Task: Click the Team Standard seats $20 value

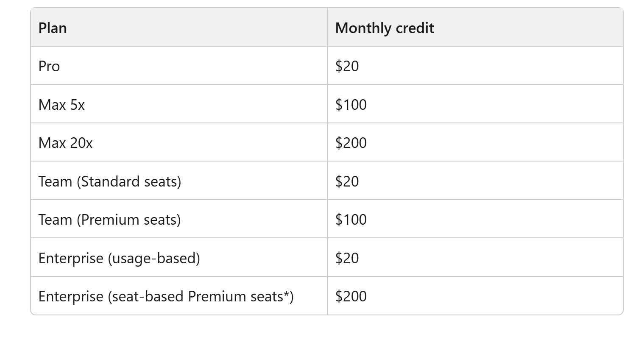Action: coord(347,181)
